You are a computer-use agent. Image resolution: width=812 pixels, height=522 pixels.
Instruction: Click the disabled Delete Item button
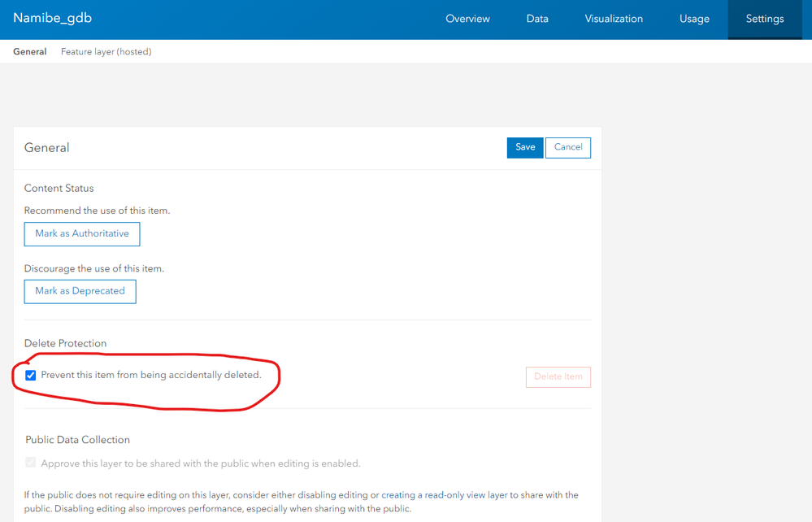pos(558,377)
